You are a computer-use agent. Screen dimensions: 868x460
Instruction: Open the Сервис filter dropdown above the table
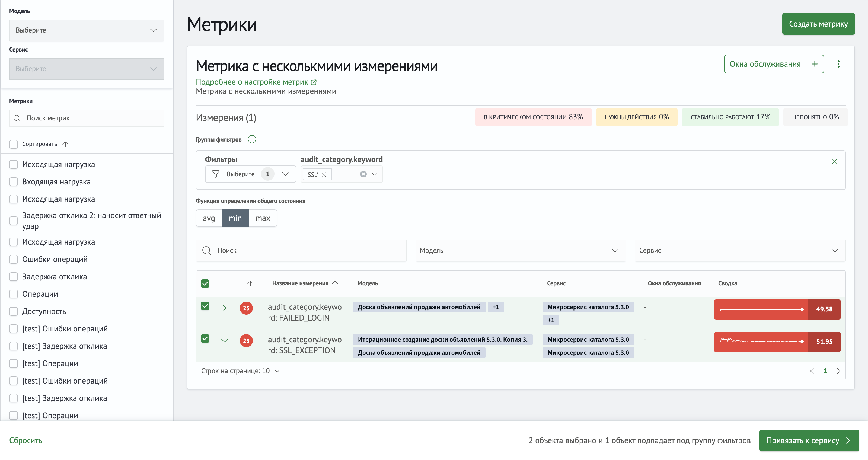(x=740, y=250)
